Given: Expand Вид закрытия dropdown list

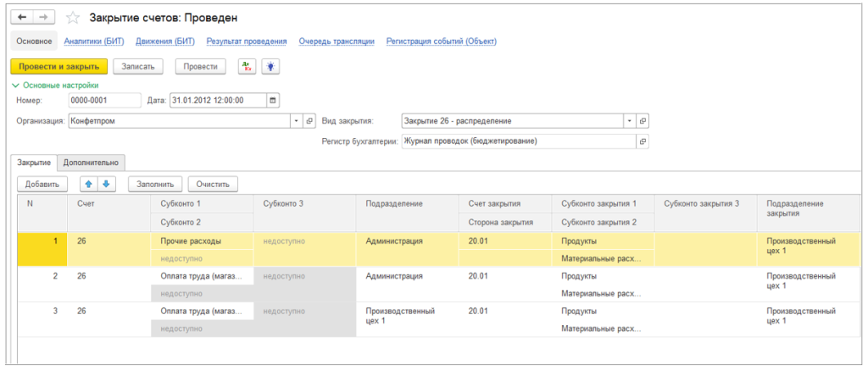Looking at the screenshot, I should (x=630, y=120).
